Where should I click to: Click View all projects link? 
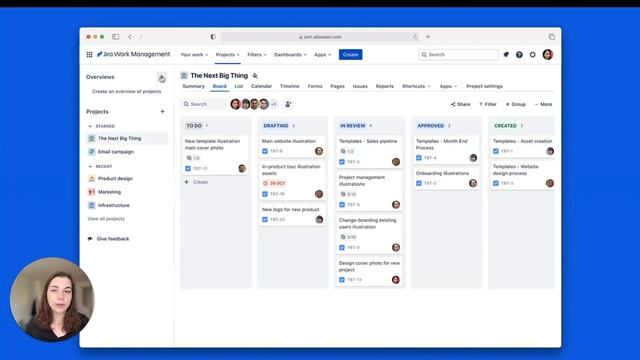point(106,219)
